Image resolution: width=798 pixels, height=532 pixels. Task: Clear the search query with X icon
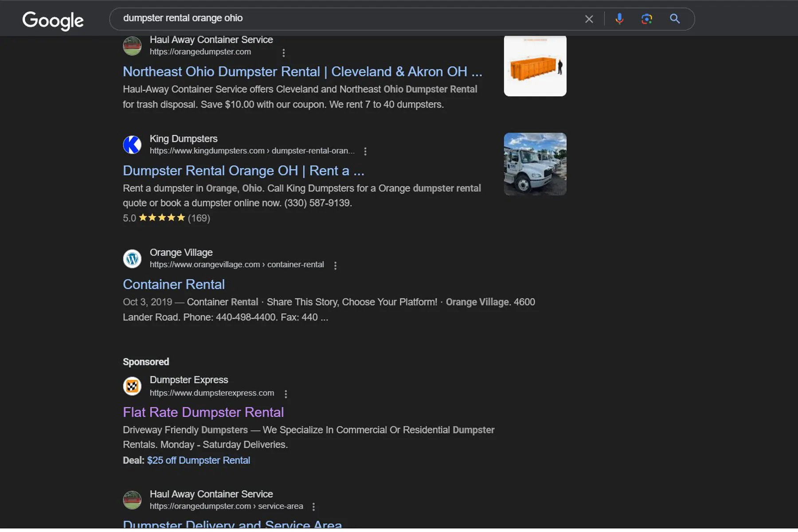click(x=589, y=19)
